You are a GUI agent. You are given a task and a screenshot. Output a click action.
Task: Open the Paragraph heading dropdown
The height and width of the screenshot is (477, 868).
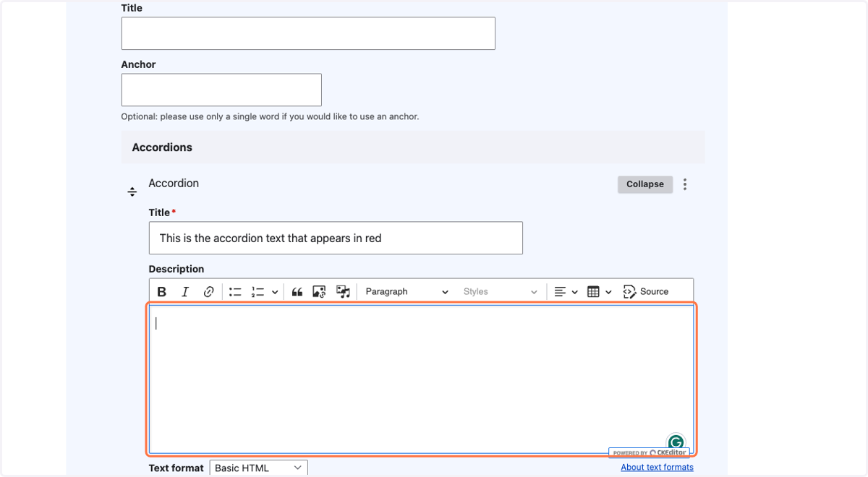point(407,292)
